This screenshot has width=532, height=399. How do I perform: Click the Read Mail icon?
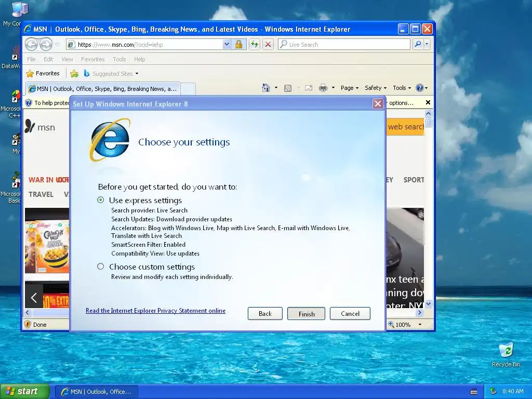(309, 88)
